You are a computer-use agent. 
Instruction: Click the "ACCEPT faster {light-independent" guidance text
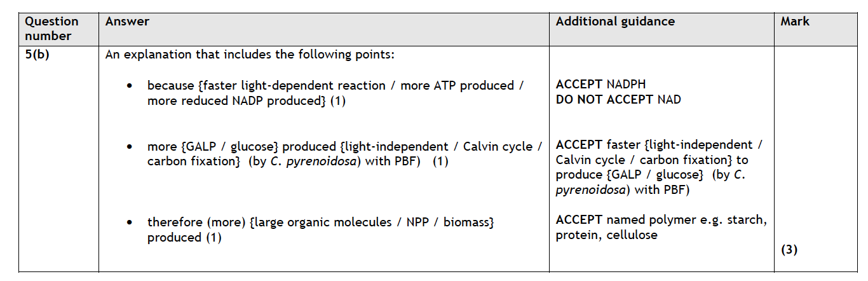pyautogui.click(x=659, y=145)
